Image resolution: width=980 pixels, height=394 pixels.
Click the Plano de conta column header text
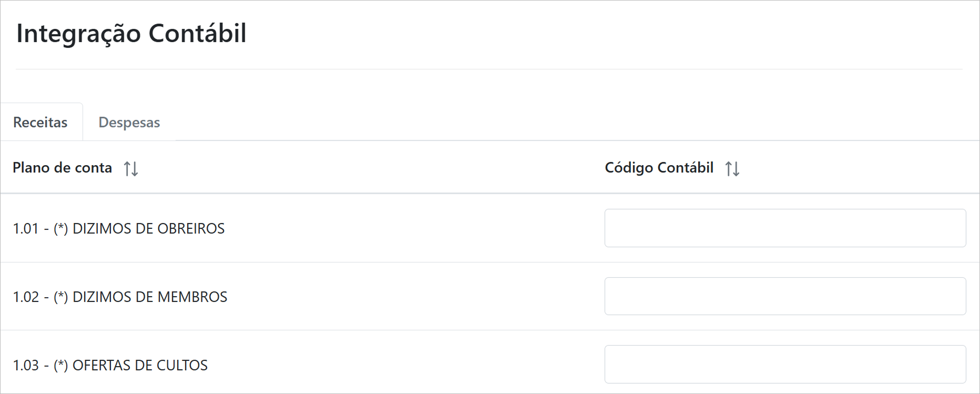click(63, 168)
